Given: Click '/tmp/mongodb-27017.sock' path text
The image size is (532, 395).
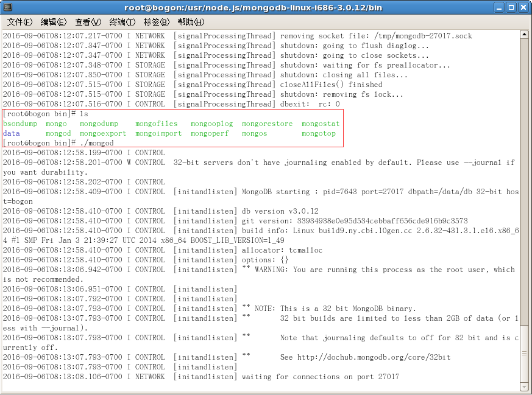Looking at the screenshot, I should click(423, 37).
